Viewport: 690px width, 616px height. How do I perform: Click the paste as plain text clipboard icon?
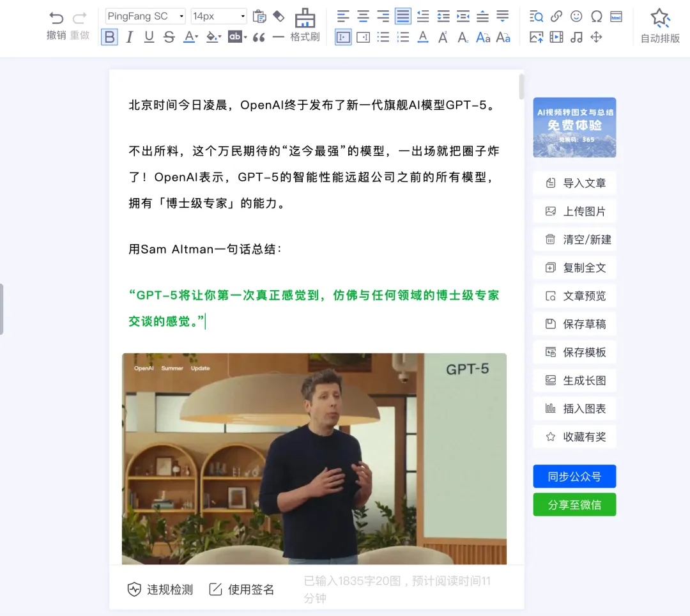(259, 16)
